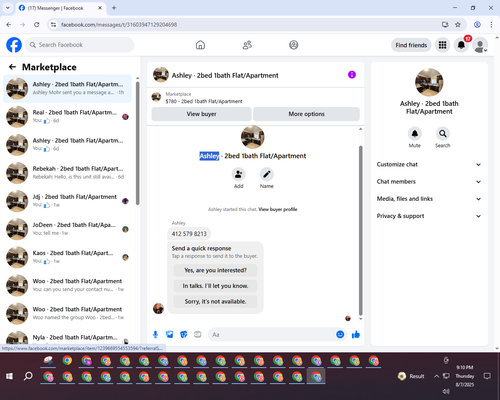500x400 pixels.
Task: Open the notifications bell with 17 badge
Action: click(461, 45)
